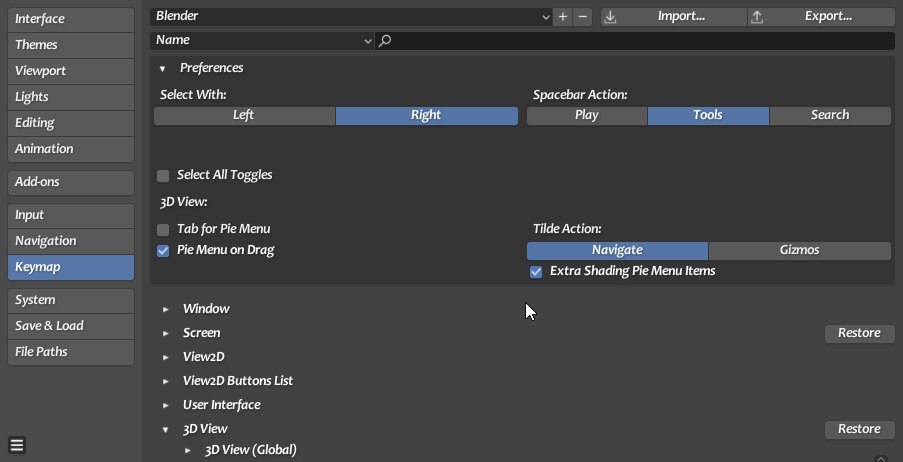Screen dimensions: 903x462
Task: Enable Select All Toggles checkbox
Action: pyautogui.click(x=163, y=175)
